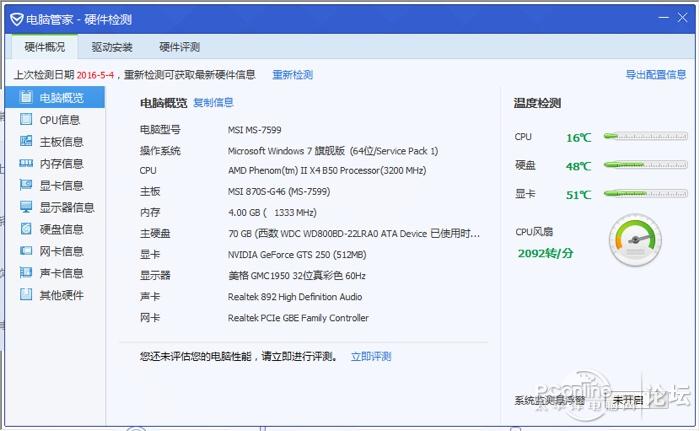Click the 电脑管家 shield logo icon
This screenshot has width=700, height=431.
coord(17,19)
